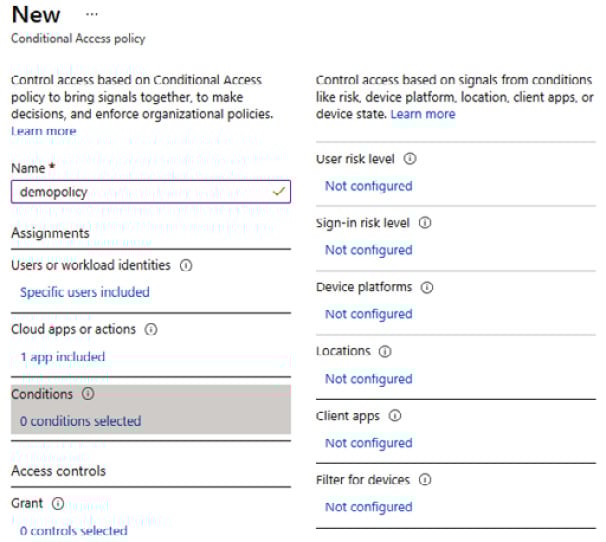Screen dimensions: 606x542
Task: Configure Client apps Not configured
Action: point(369,443)
